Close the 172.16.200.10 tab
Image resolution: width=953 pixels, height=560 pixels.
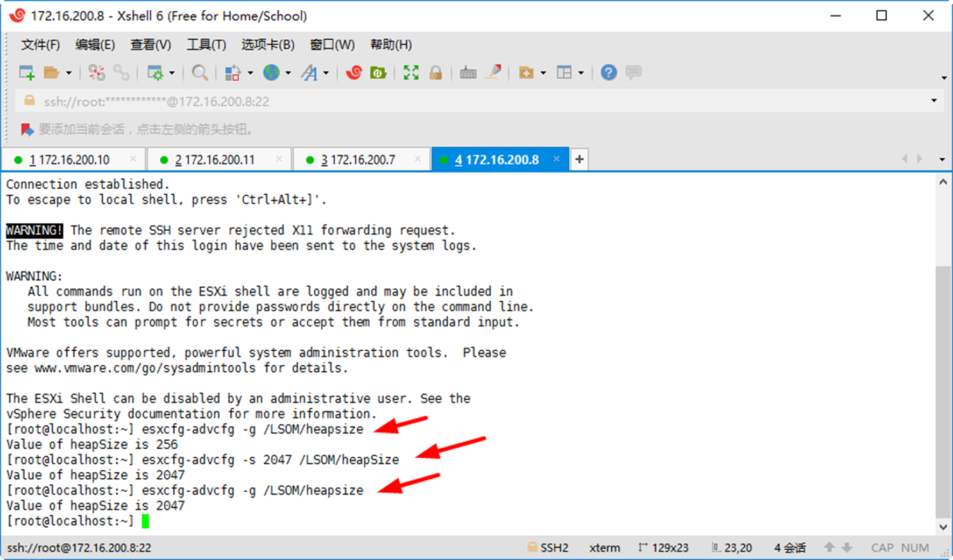click(x=133, y=159)
